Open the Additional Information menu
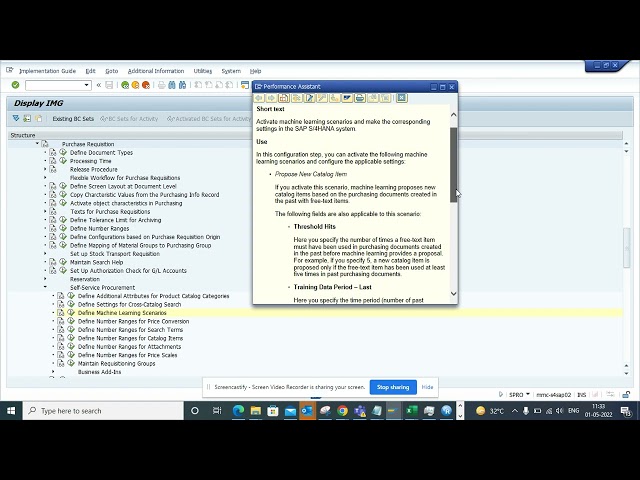Viewport: 640px width, 480px height. [x=156, y=71]
